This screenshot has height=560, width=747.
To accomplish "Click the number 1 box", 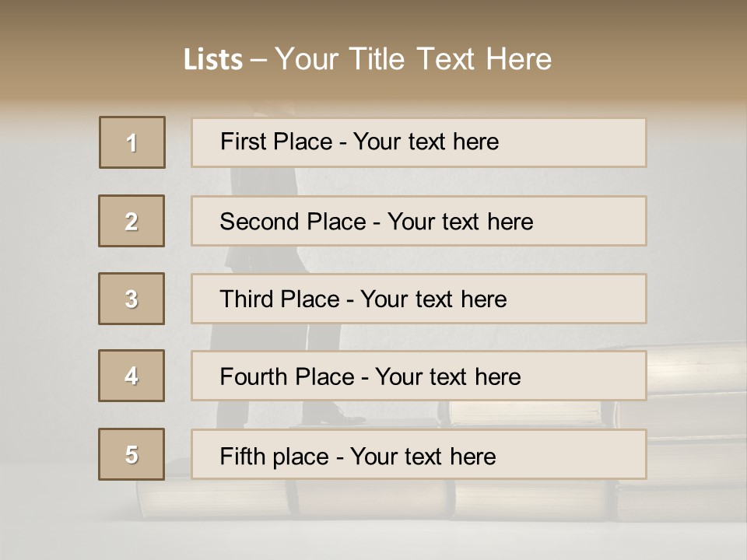I will [x=132, y=142].
